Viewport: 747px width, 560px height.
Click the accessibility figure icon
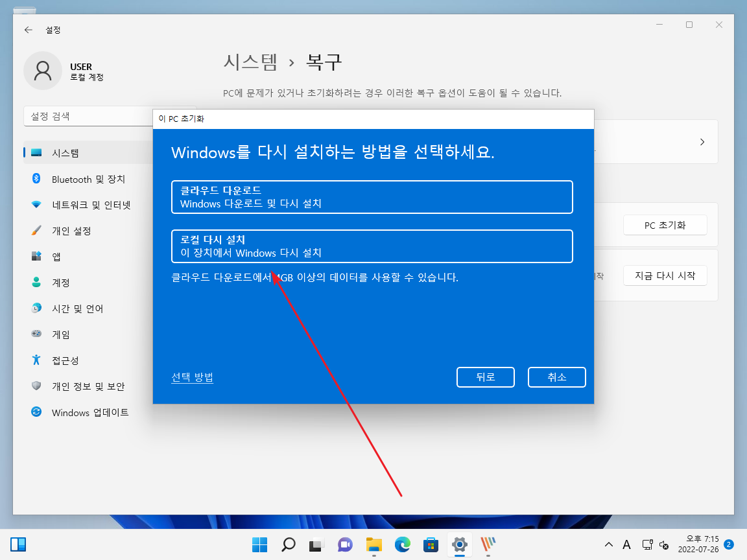[36, 360]
